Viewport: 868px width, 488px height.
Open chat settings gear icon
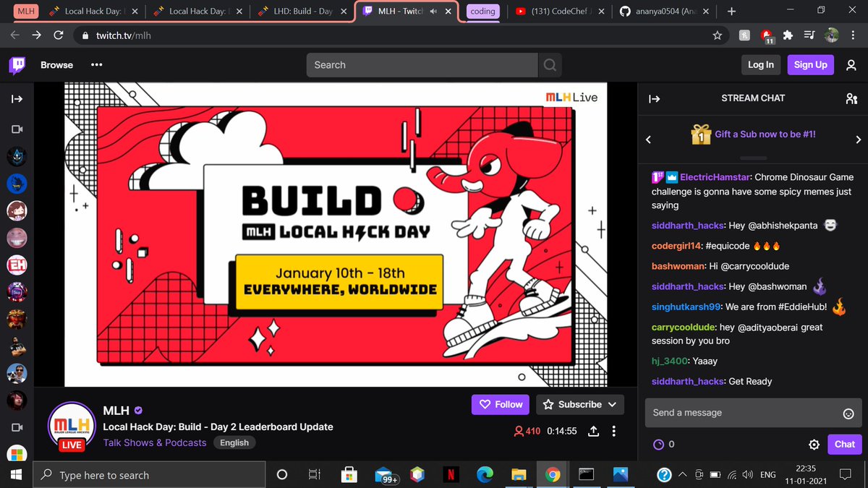(x=814, y=445)
